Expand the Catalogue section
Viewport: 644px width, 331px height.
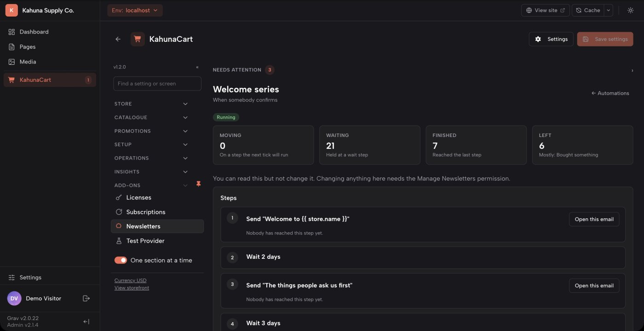(151, 118)
